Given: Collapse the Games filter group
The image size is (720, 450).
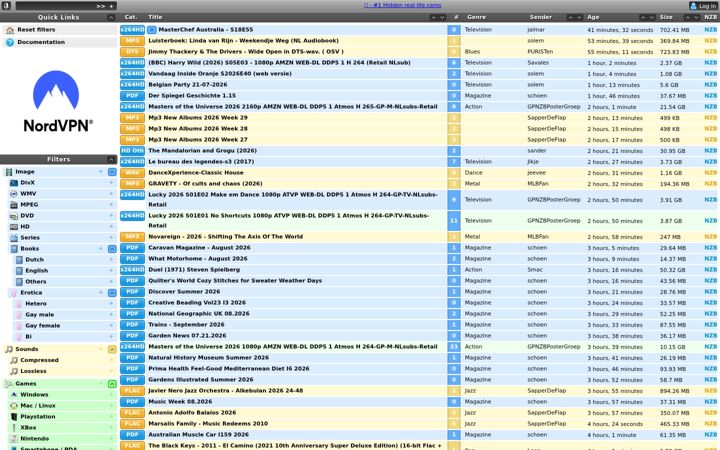Looking at the screenshot, I should click(x=112, y=384).
